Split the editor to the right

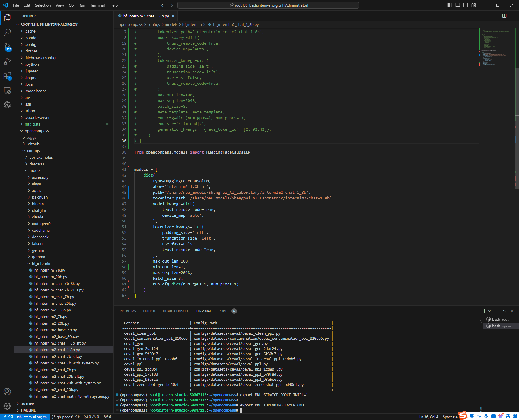click(x=504, y=16)
